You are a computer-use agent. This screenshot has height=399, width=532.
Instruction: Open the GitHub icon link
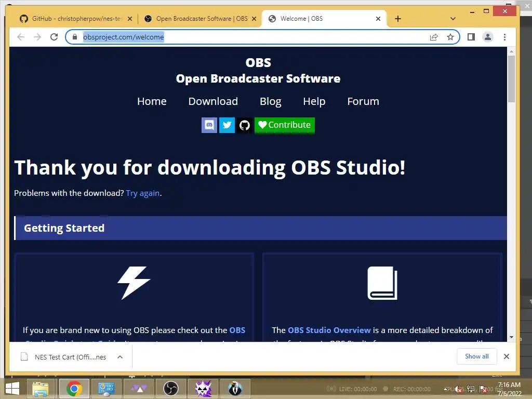click(245, 125)
